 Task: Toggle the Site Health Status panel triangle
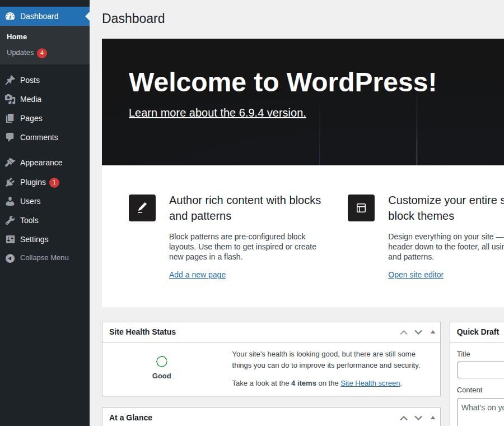pyautogui.click(x=433, y=332)
